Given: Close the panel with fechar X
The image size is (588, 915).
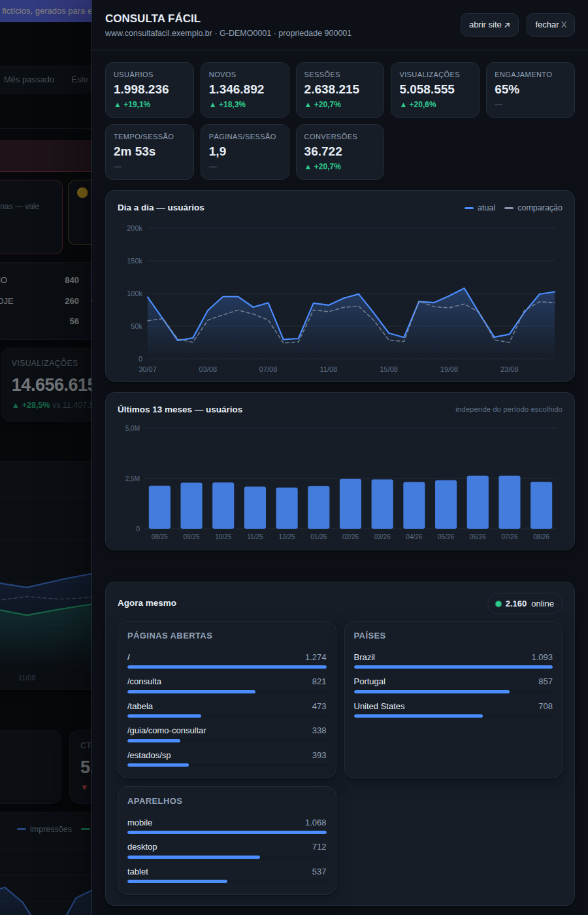Looking at the screenshot, I should 551,25.
